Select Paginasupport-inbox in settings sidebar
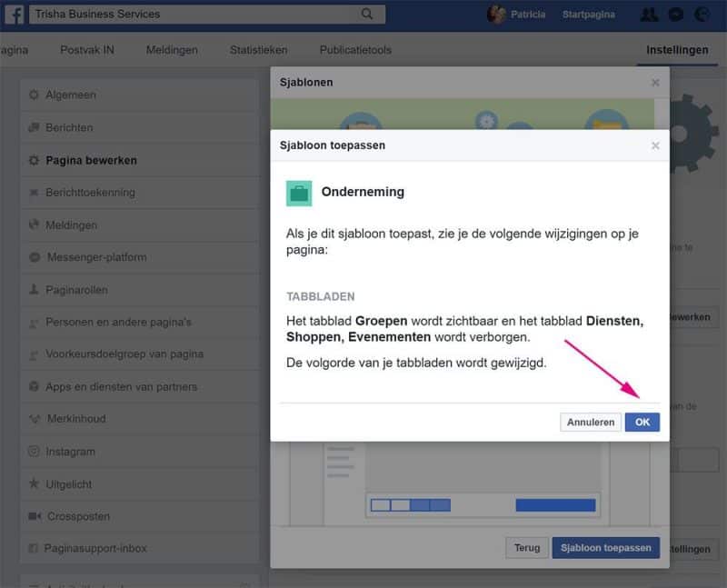 pos(139,548)
